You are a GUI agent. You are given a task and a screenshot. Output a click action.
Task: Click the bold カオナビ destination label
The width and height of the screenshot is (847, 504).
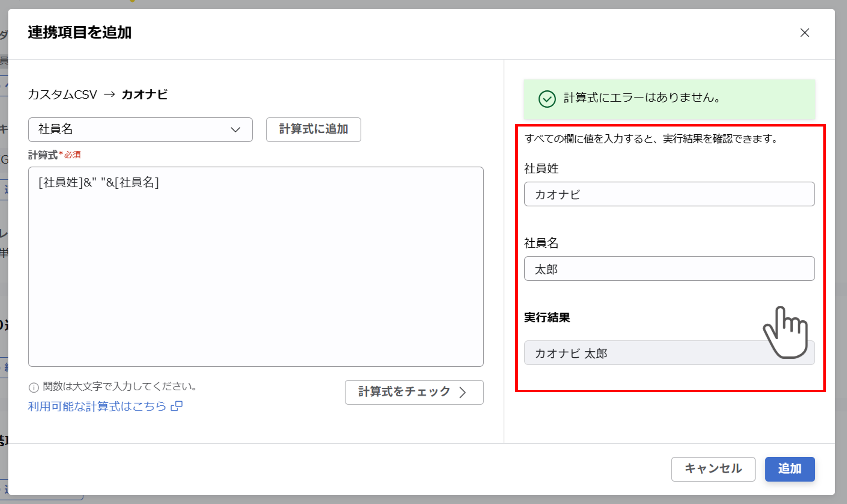(x=145, y=94)
